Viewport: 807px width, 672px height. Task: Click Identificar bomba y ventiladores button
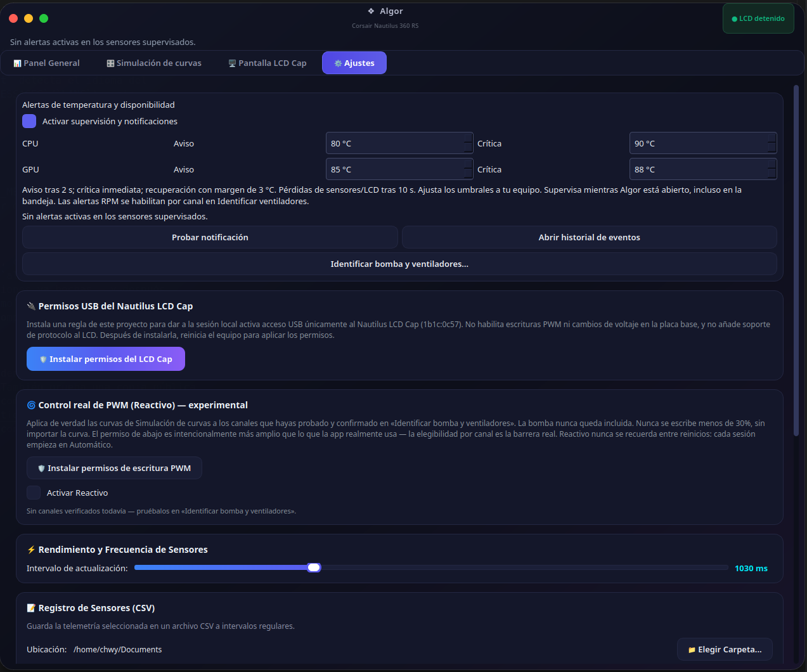click(399, 264)
